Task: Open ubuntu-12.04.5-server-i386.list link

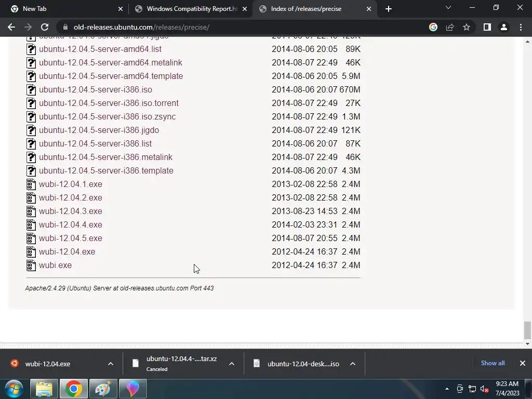Action: coord(96,143)
